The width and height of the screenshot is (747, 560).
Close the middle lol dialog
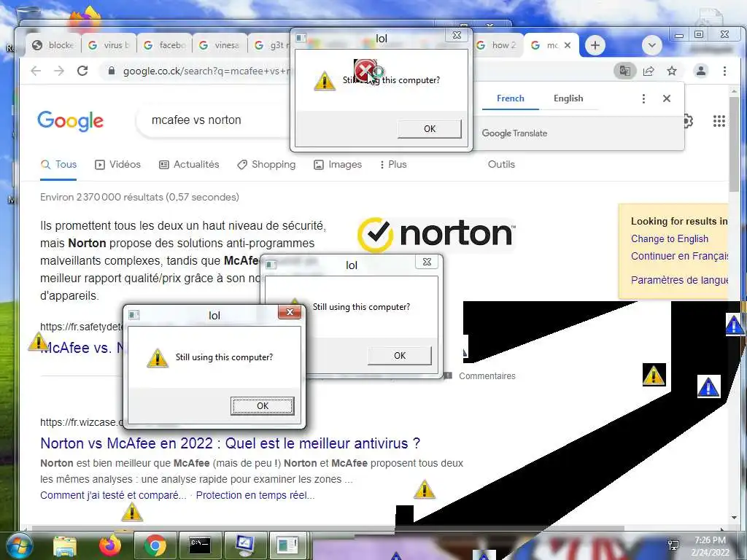(427, 262)
